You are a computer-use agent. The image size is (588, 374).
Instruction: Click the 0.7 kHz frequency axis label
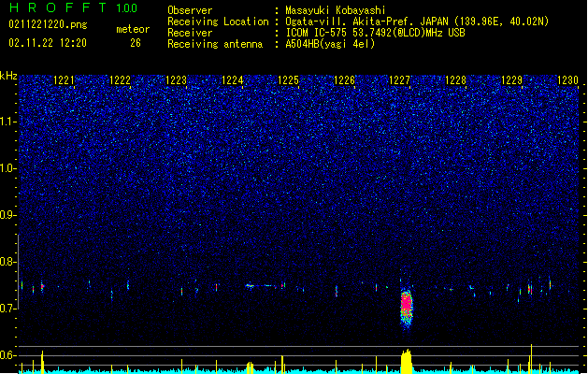click(x=8, y=309)
